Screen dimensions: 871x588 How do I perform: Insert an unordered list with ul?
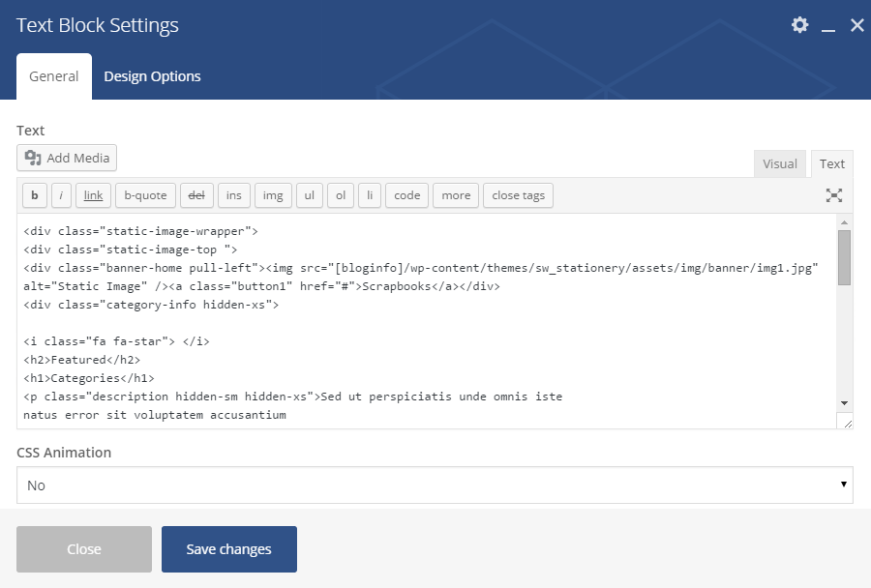point(310,195)
